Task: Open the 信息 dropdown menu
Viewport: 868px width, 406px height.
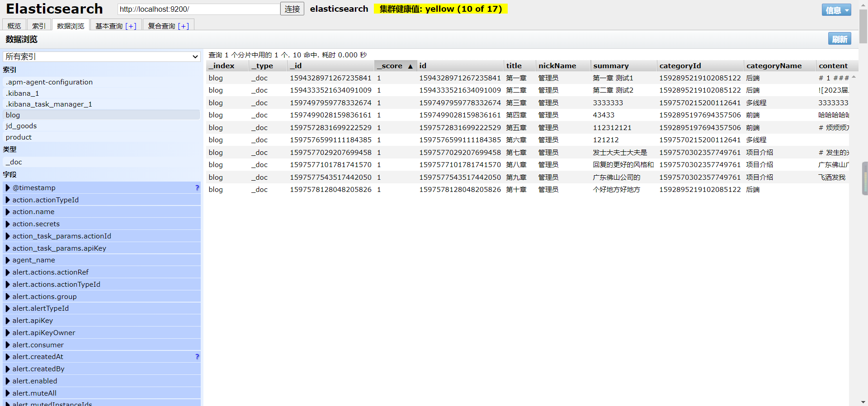Action: click(x=836, y=10)
